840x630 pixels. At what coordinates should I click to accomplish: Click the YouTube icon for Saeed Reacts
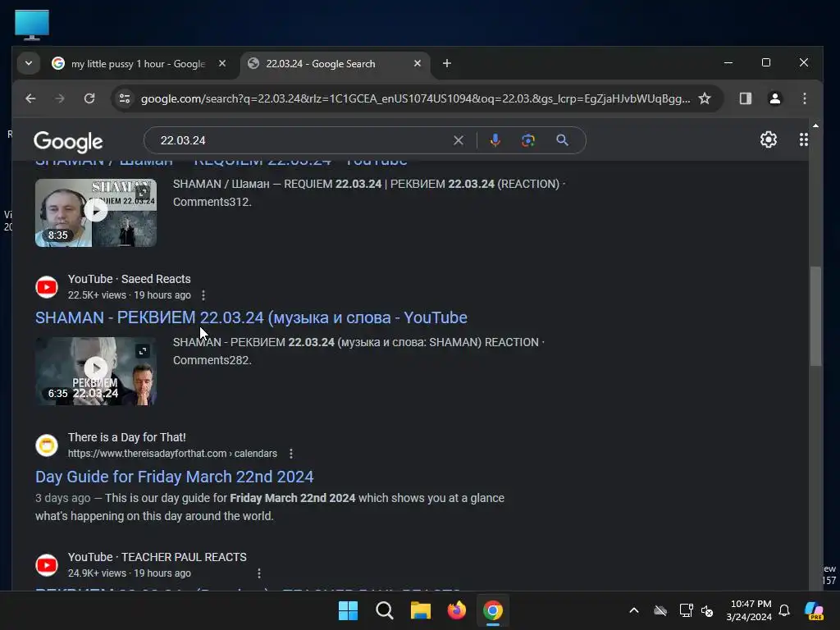tap(47, 287)
